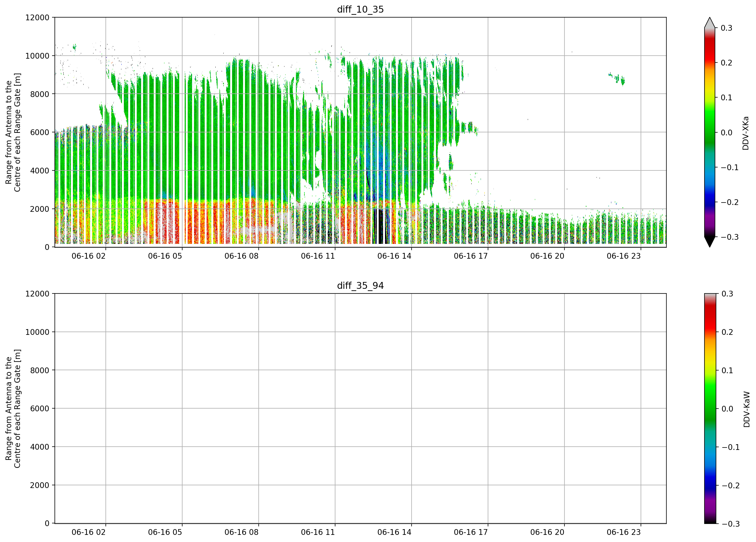
Task: Click the 2000 y-tick of diff_35_94 plot
Action: pos(40,485)
